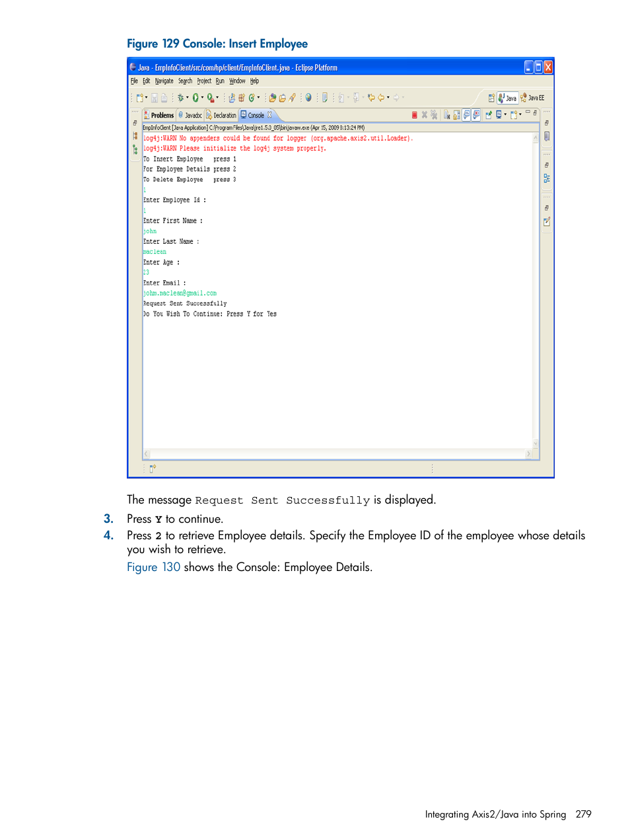Follow the Figure 130 cross-reference link

(153, 567)
